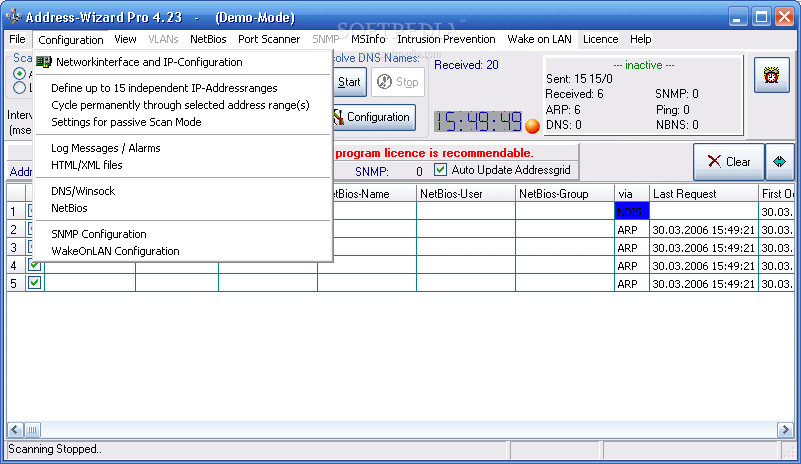This screenshot has height=464, width=801.
Task: Click the Received: 20 counter text
Action: [466, 65]
